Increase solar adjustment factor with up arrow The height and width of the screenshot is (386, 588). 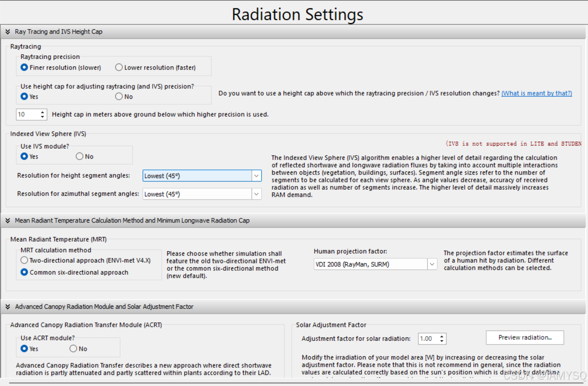(442, 336)
